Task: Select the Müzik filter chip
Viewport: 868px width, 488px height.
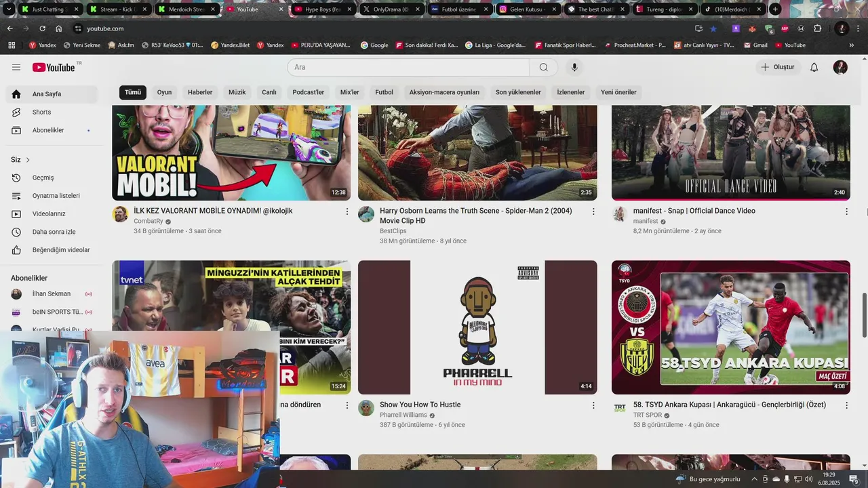Action: point(237,92)
